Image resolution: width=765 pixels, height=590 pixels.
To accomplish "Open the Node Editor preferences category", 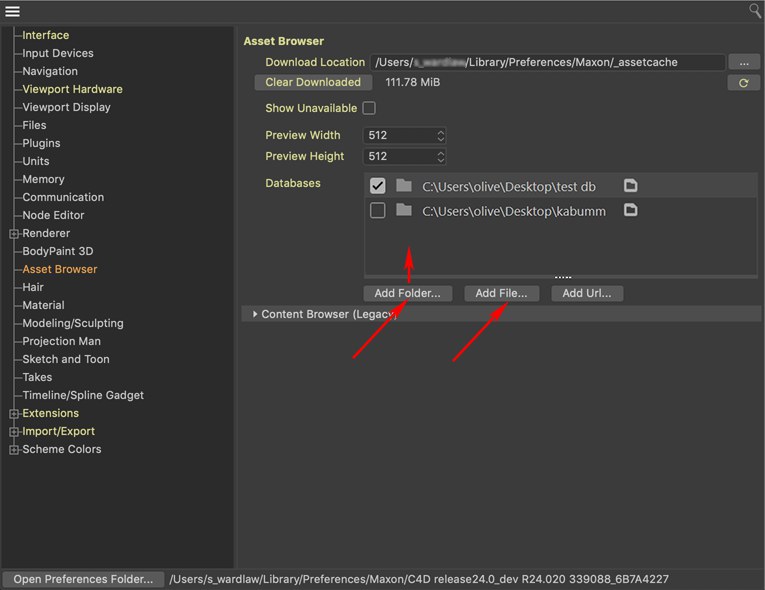I will pyautogui.click(x=53, y=215).
